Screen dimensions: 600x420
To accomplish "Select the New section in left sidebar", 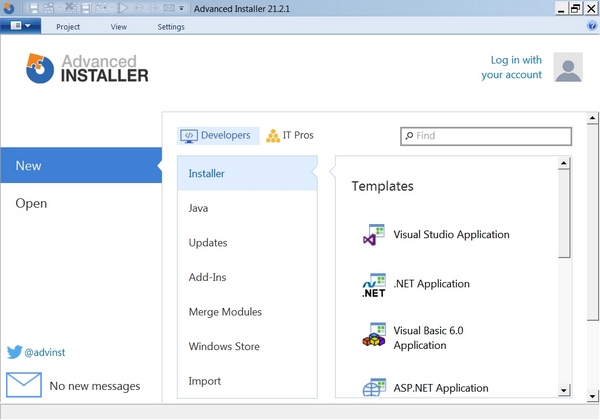I will point(81,165).
